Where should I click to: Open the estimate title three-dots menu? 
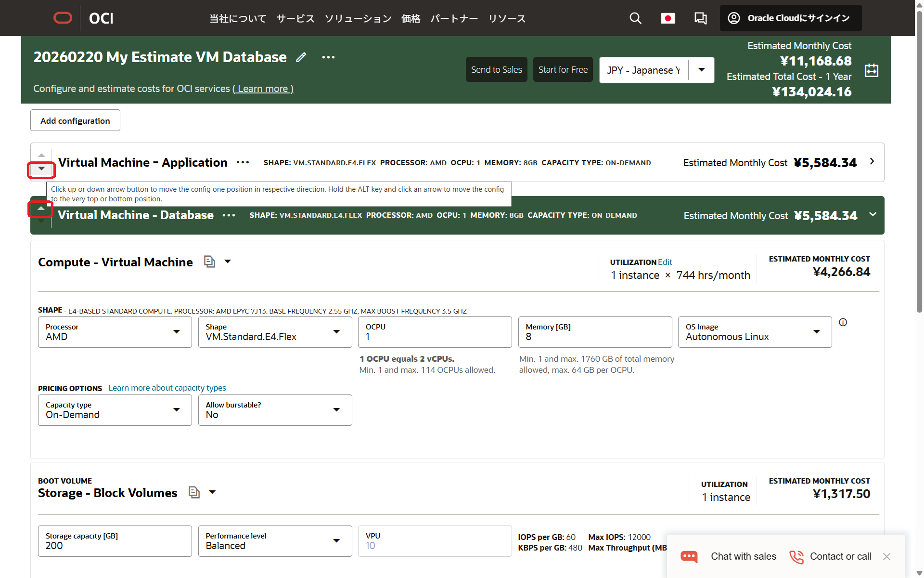click(x=328, y=57)
